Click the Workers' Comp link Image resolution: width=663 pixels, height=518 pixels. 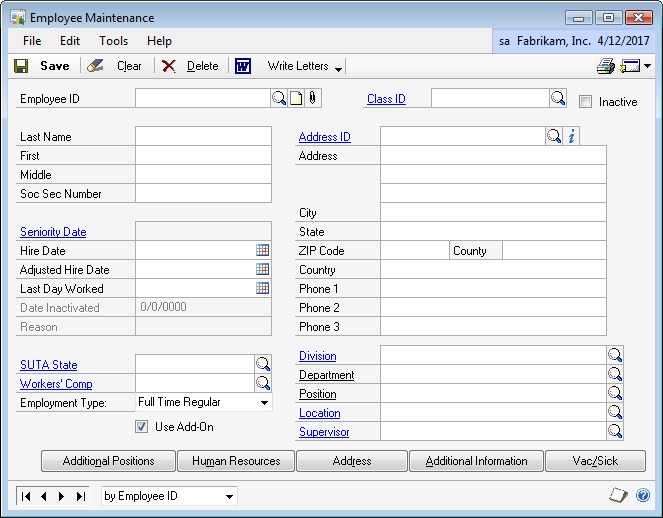click(x=56, y=384)
